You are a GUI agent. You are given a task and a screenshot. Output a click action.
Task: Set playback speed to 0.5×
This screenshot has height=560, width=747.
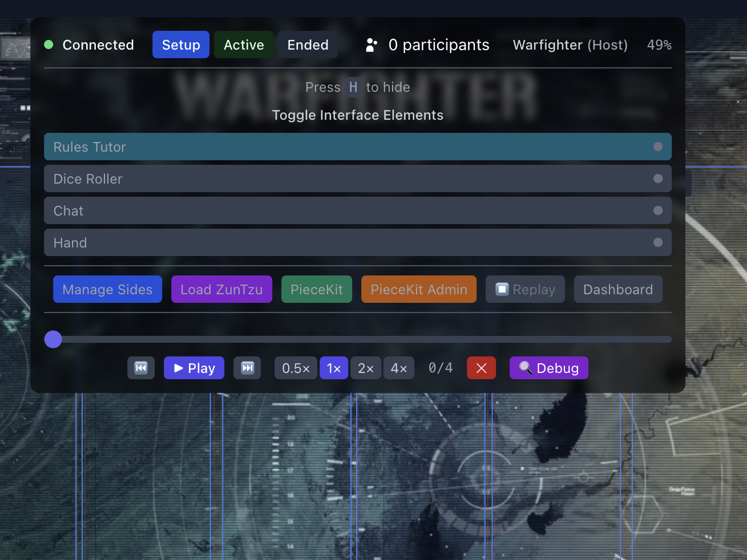[296, 368]
